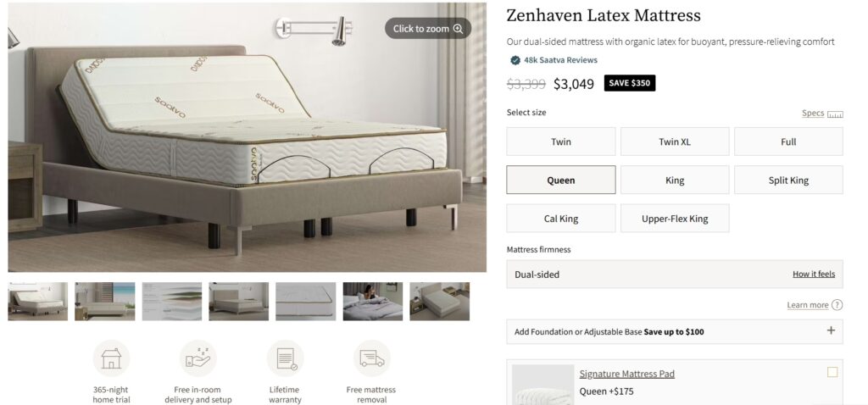Click the magnifier Click to zoom button
Screen dimensions: 868x405
(428, 29)
